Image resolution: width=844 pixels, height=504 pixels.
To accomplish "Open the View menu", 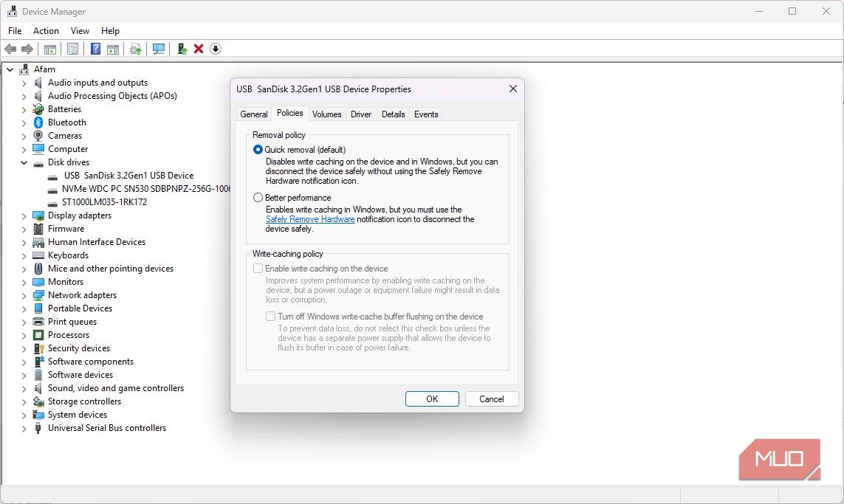I will coord(80,31).
